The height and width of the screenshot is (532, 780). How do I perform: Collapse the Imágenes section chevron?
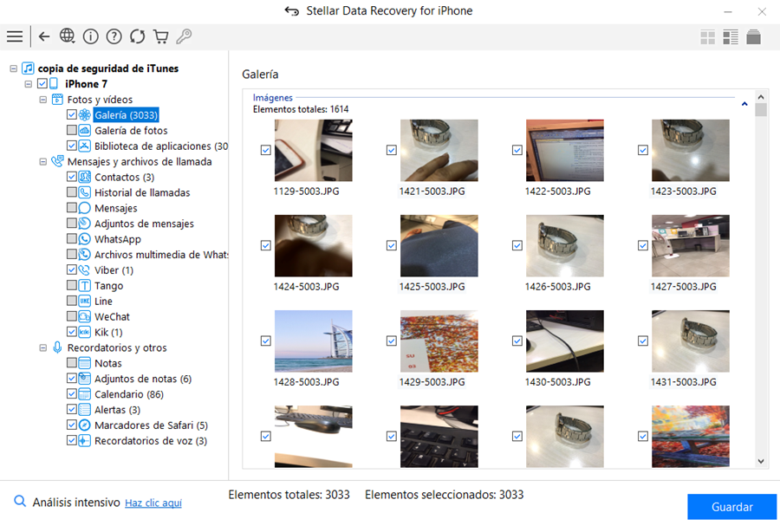click(744, 104)
